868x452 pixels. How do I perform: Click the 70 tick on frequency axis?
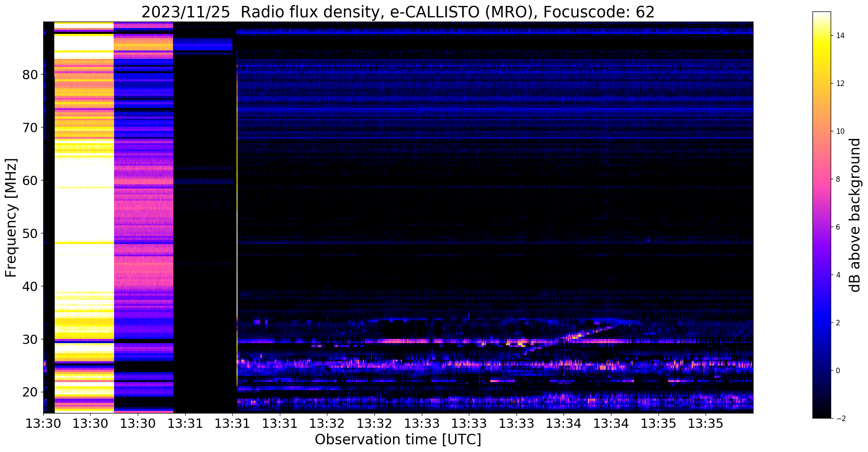pos(30,128)
